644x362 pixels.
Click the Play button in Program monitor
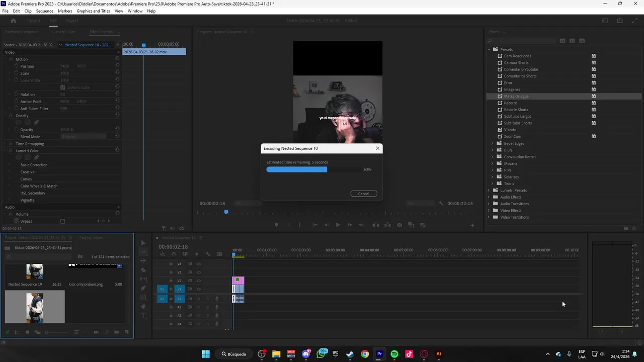[338, 225]
